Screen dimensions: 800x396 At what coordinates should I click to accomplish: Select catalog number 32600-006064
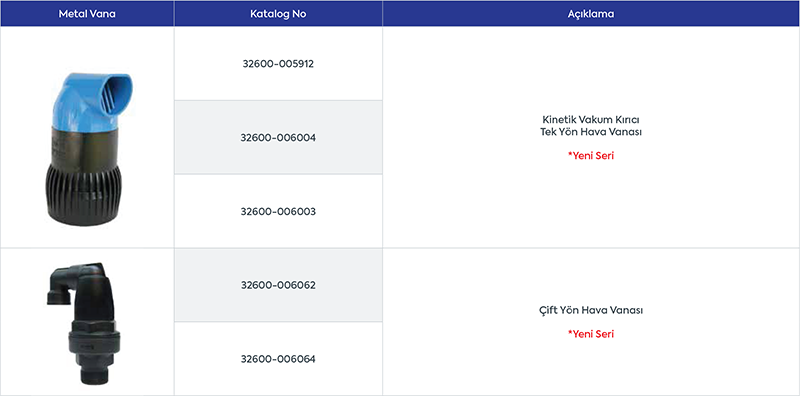click(278, 359)
